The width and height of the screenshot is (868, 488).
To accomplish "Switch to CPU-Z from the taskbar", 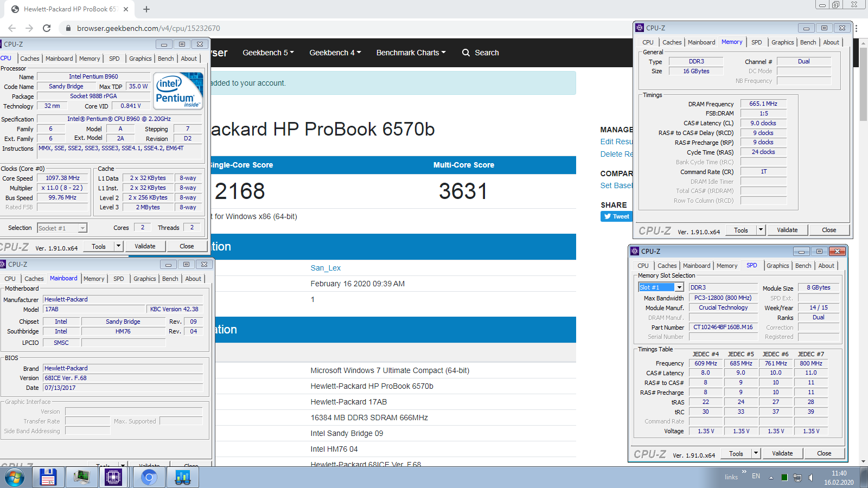I will (113, 477).
